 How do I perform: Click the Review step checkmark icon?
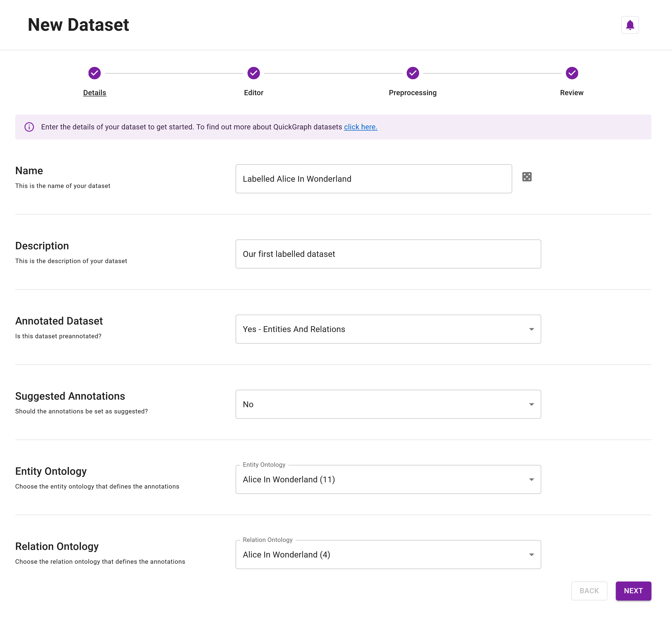[572, 73]
